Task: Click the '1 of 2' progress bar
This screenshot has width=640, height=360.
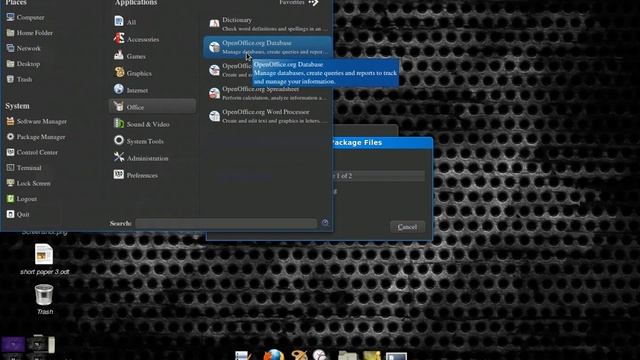Action: (x=378, y=176)
